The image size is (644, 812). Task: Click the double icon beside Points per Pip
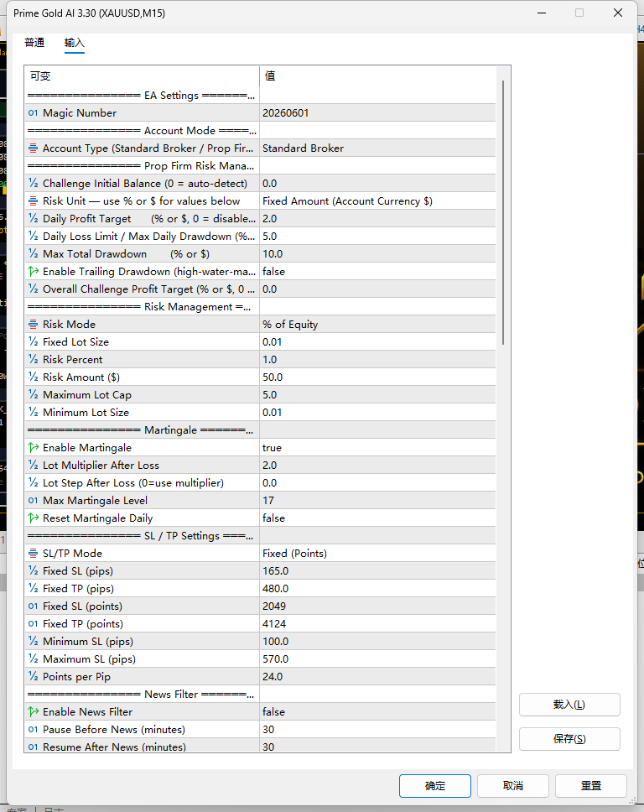pyautogui.click(x=34, y=676)
